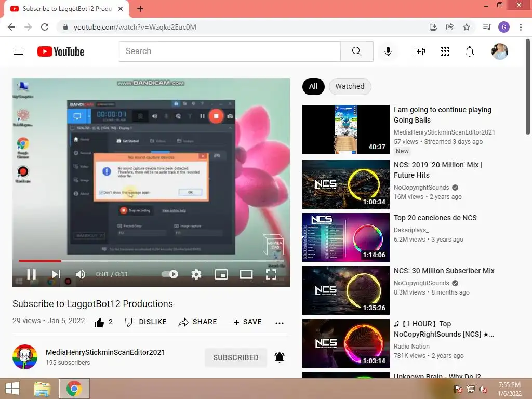
Task: Open video player settings gear
Action: [196, 274]
